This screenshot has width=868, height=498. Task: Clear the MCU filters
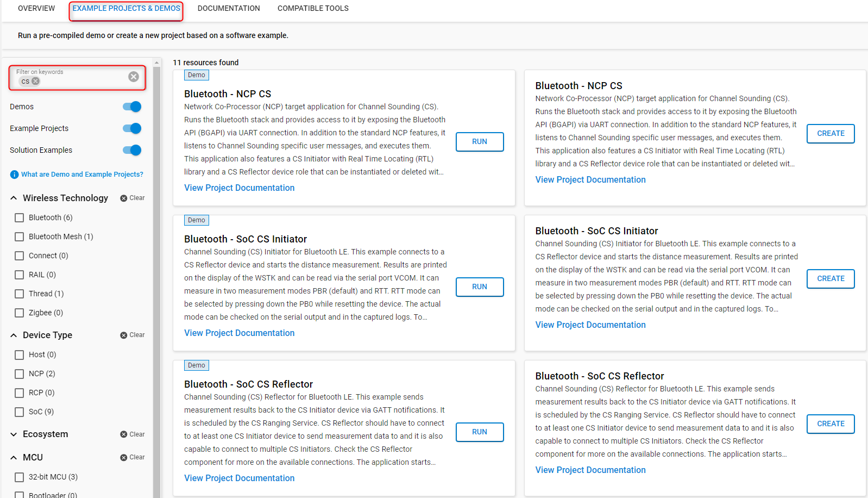click(x=133, y=457)
